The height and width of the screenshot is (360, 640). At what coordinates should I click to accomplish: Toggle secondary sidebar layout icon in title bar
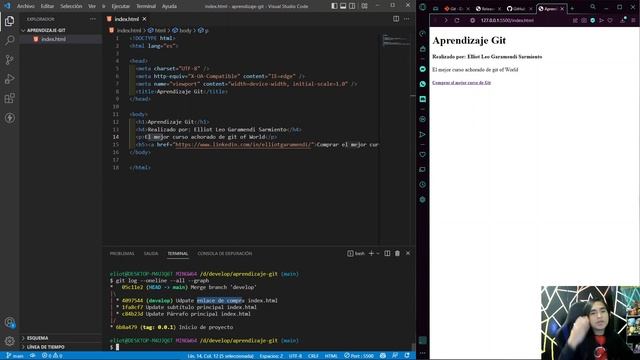point(352,6)
